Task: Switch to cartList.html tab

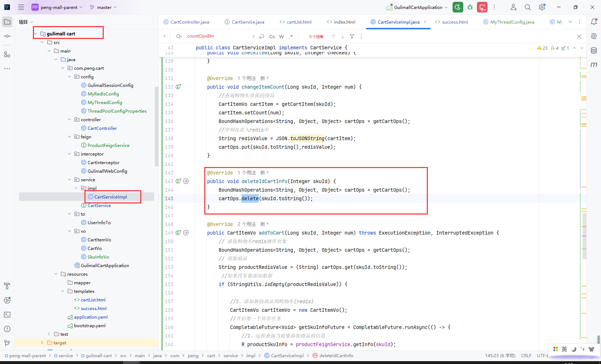Action: pyautogui.click(x=295, y=22)
